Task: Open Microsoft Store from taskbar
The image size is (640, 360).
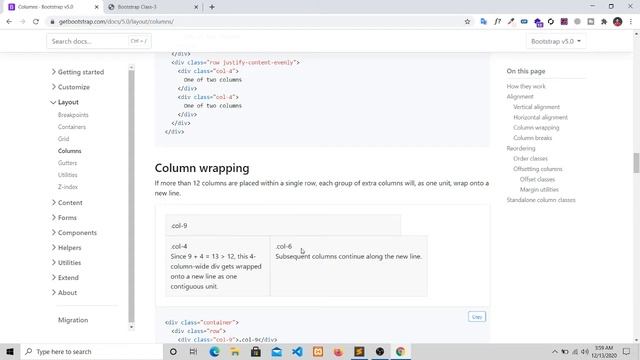Action: pyautogui.click(x=256, y=351)
